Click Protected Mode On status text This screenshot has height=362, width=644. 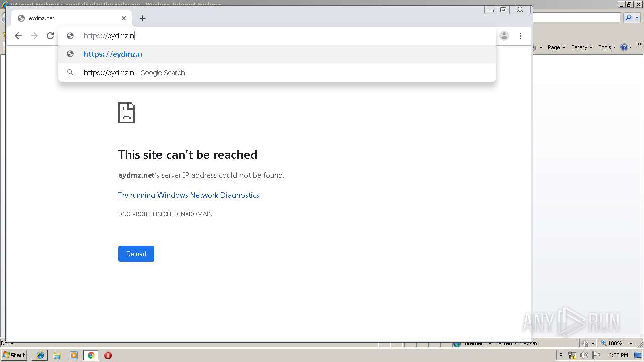pyautogui.click(x=512, y=343)
